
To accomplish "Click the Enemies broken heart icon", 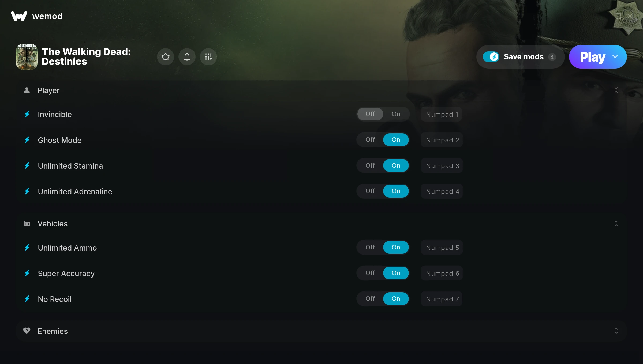I will 27,331.
